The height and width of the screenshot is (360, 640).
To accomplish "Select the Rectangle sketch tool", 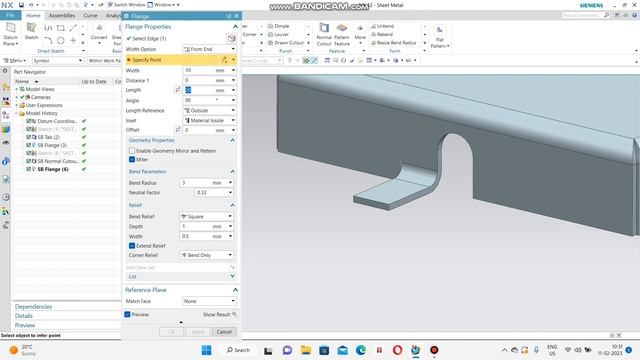I will (61, 28).
